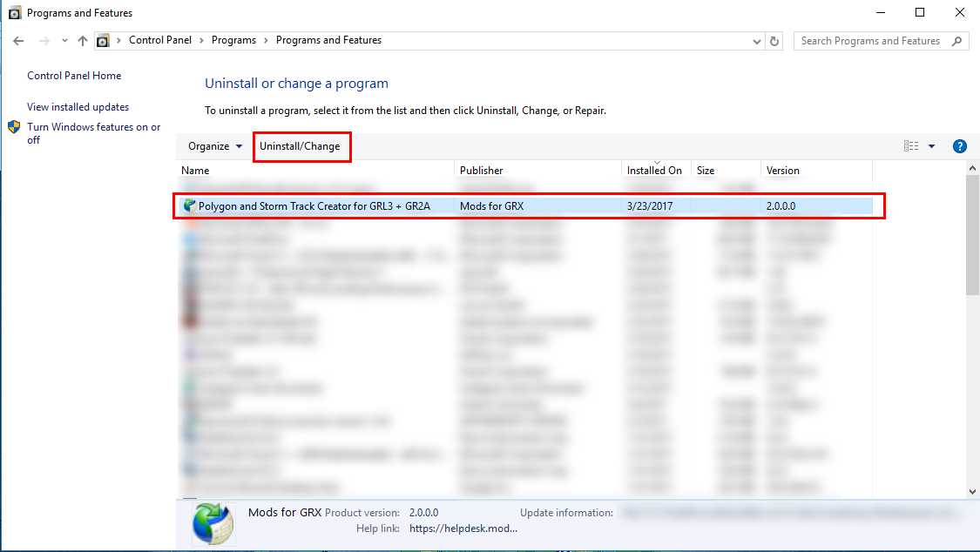Click the scrollbar down arrow
Image resolution: width=980 pixels, height=552 pixels.
972,491
